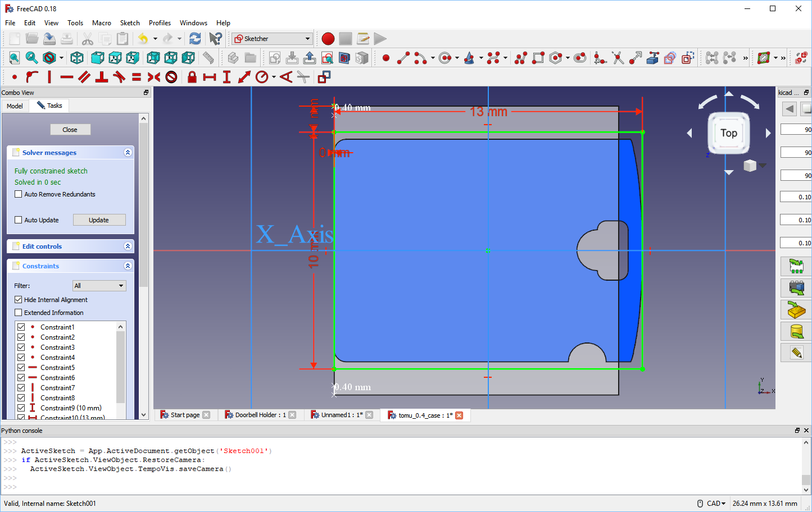Click the Top face of navigation cube
812x512 pixels.
point(729,133)
